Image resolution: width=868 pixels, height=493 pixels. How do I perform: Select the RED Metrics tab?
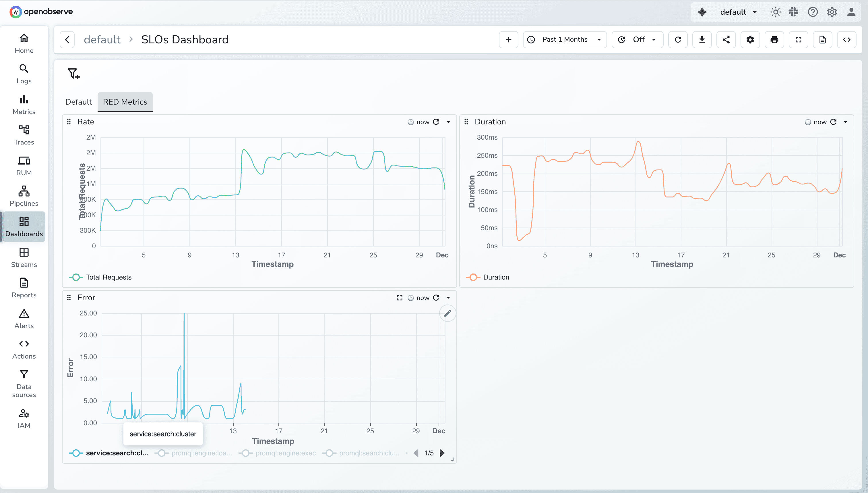(125, 102)
